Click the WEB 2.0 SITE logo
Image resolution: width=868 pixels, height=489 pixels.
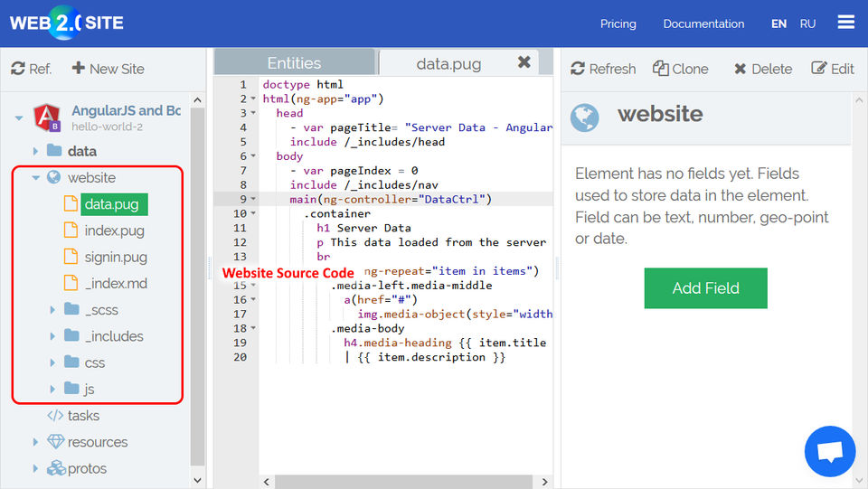point(66,23)
